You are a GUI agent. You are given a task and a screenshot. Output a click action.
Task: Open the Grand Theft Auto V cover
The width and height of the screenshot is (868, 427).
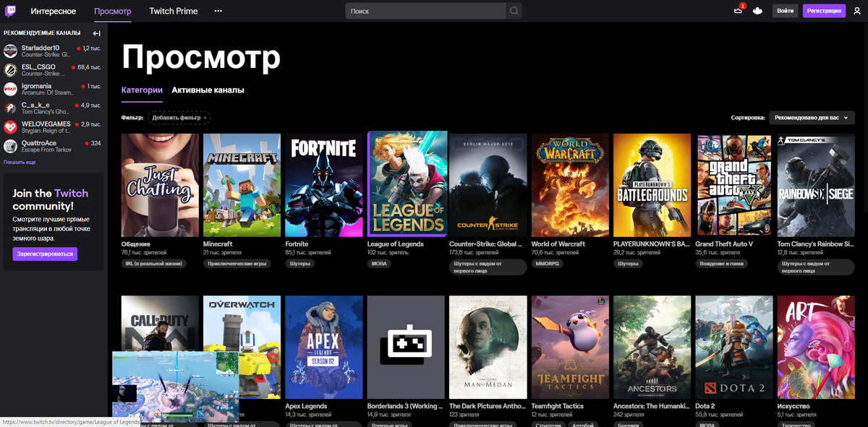(x=733, y=185)
